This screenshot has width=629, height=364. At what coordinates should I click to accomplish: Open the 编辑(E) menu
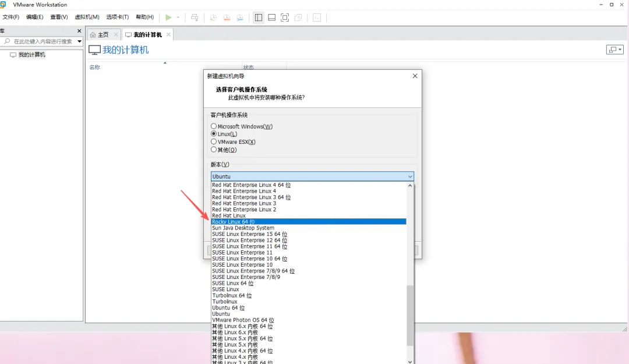[34, 17]
